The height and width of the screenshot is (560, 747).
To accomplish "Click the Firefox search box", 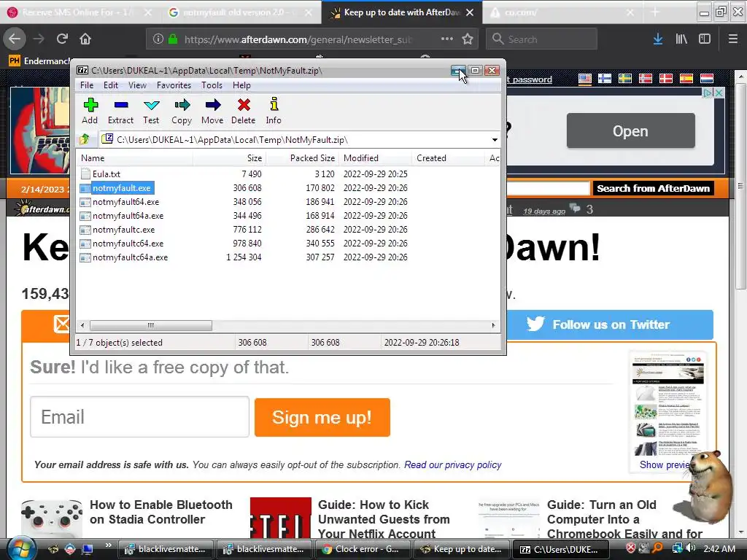I will (542, 39).
